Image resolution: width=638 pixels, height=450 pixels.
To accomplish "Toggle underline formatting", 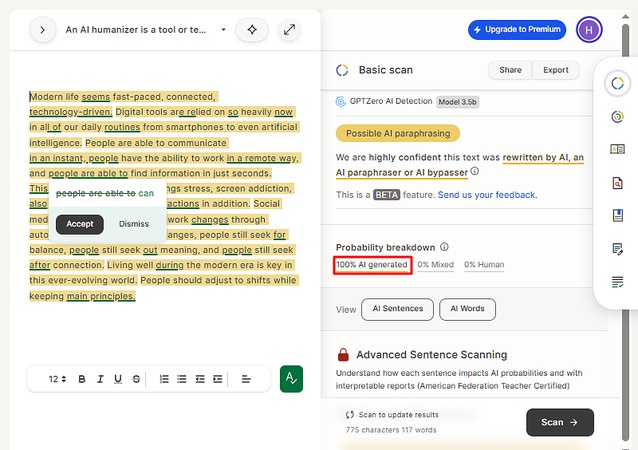I will 118,379.
